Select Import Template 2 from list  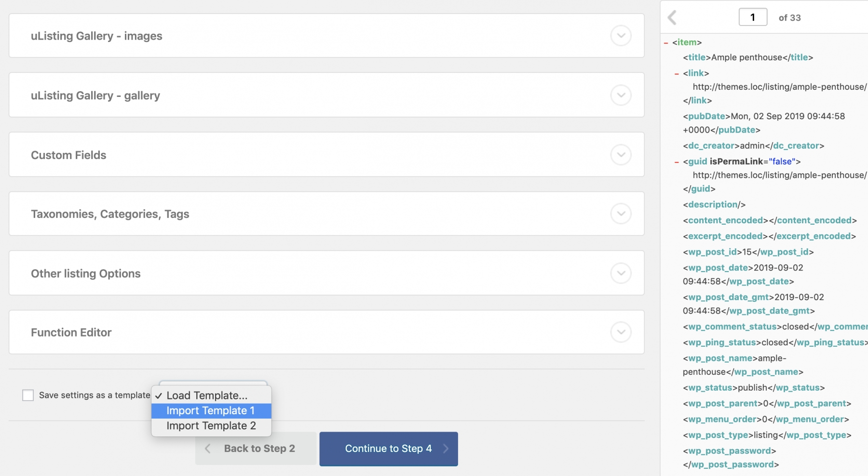211,426
